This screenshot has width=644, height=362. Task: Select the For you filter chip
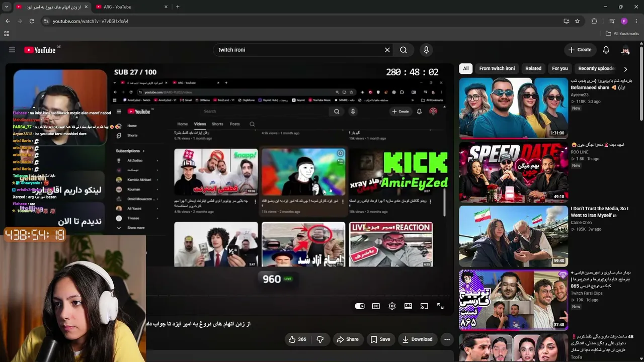pyautogui.click(x=560, y=68)
